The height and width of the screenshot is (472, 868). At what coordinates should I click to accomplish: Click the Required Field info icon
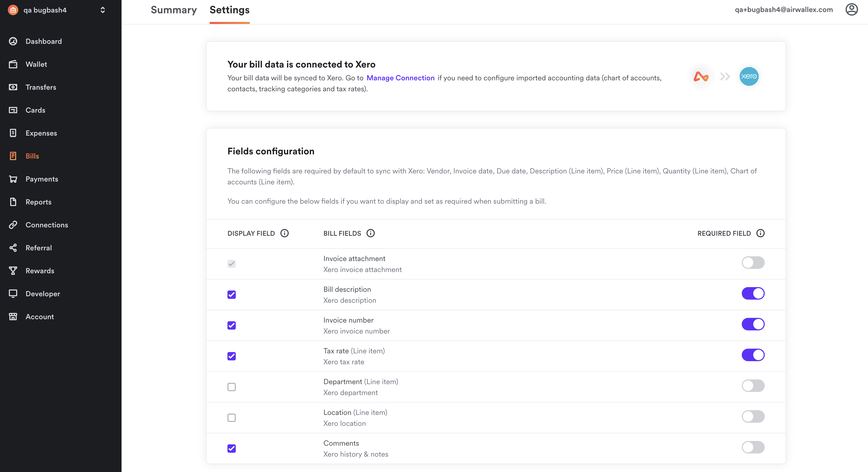[760, 233]
